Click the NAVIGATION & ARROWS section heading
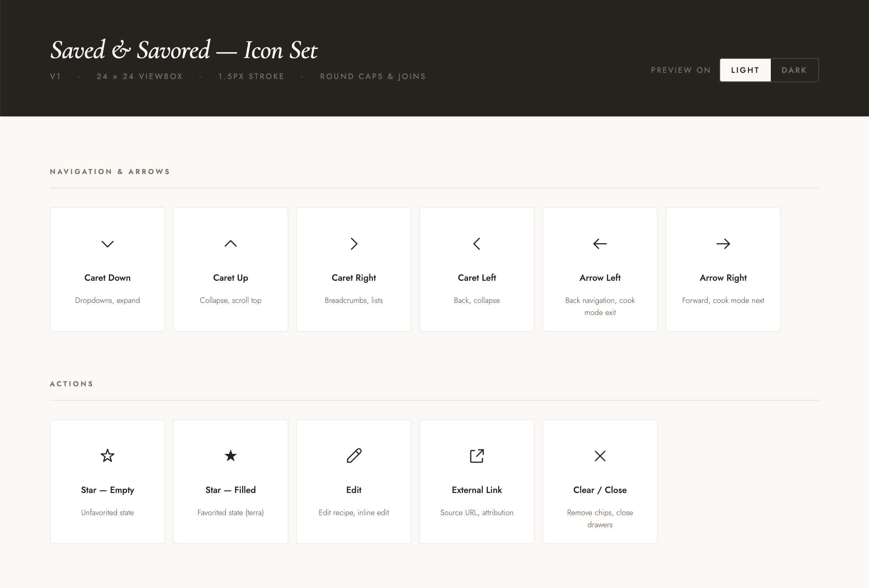This screenshot has height=588, width=869. coord(110,171)
